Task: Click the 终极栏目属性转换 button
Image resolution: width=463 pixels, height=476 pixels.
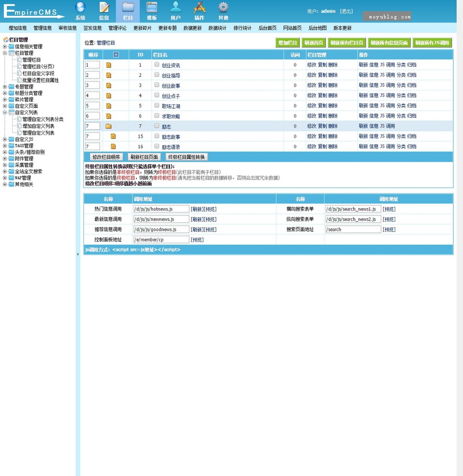Action: 186,157
